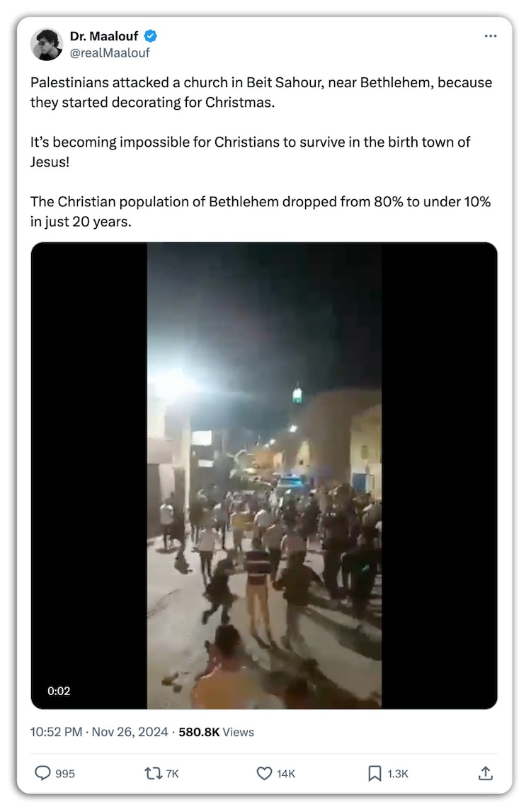531x812 pixels.
Task: Open the @realMaalouf handle link
Action: click(110, 53)
